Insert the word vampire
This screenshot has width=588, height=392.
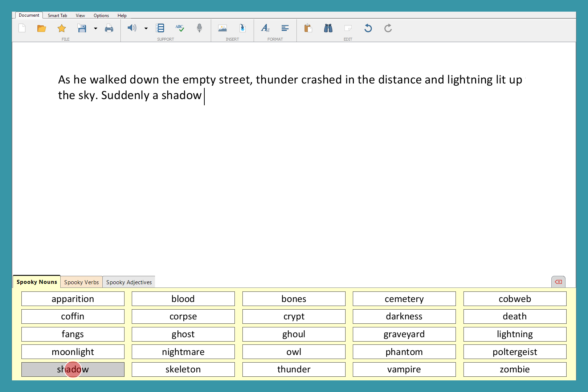[404, 369]
